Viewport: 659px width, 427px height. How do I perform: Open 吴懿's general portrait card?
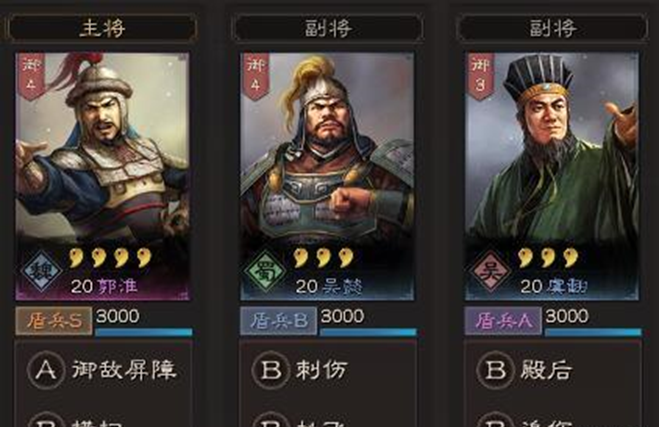(327, 176)
